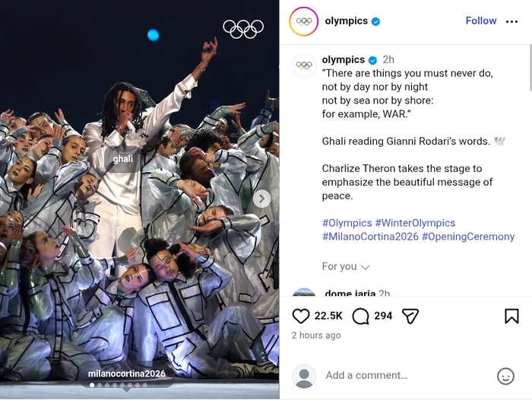This screenshot has width=532, height=401.
Task: Click verified badge next to olympics header
Action: click(x=375, y=21)
